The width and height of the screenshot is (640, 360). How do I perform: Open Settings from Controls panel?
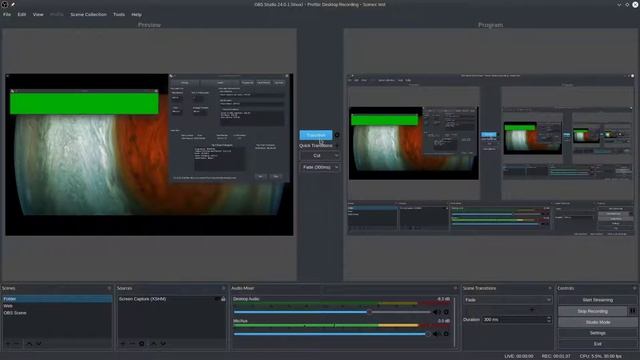pos(598,333)
